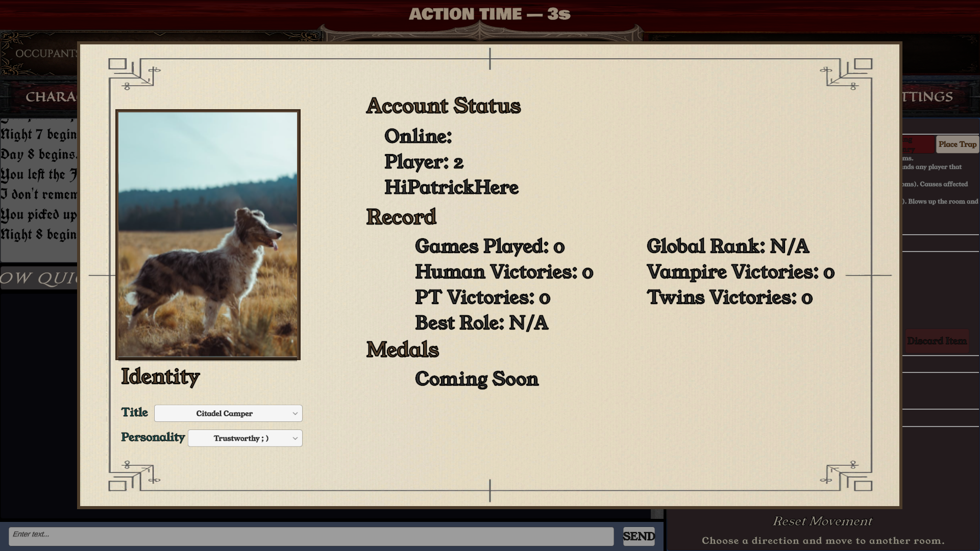Switch to the Occupants tab

pos(46,54)
